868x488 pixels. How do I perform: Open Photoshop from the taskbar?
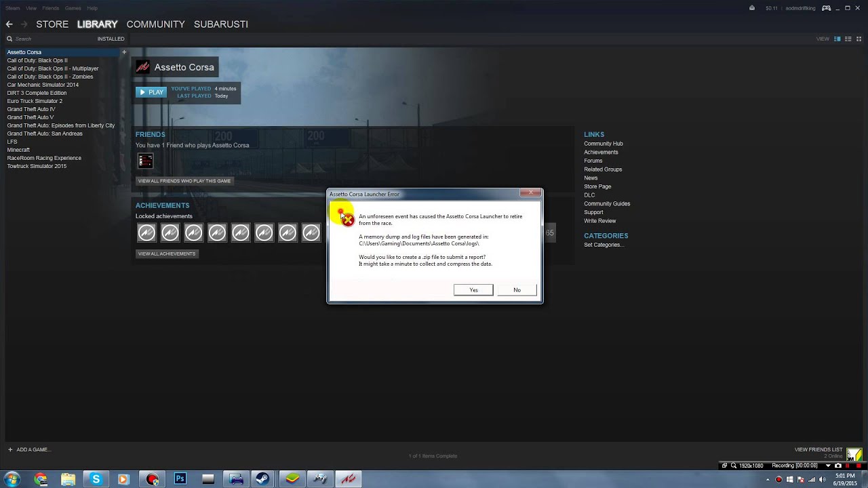(180, 479)
